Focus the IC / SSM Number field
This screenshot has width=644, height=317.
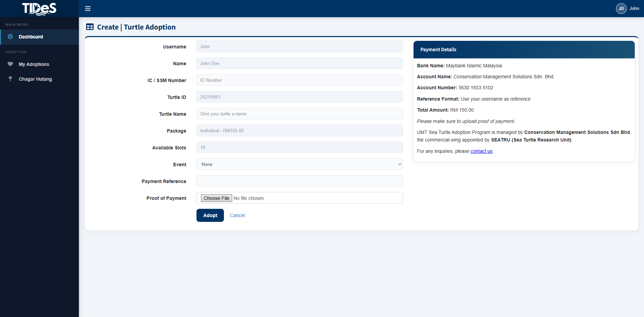click(299, 80)
